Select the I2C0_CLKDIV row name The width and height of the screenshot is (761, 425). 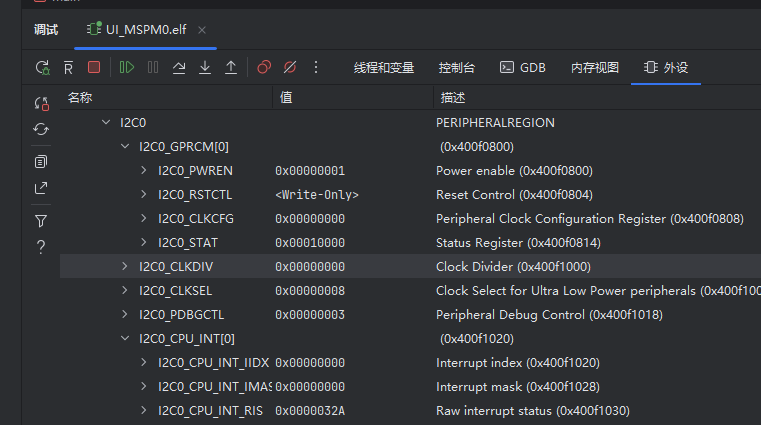click(176, 267)
